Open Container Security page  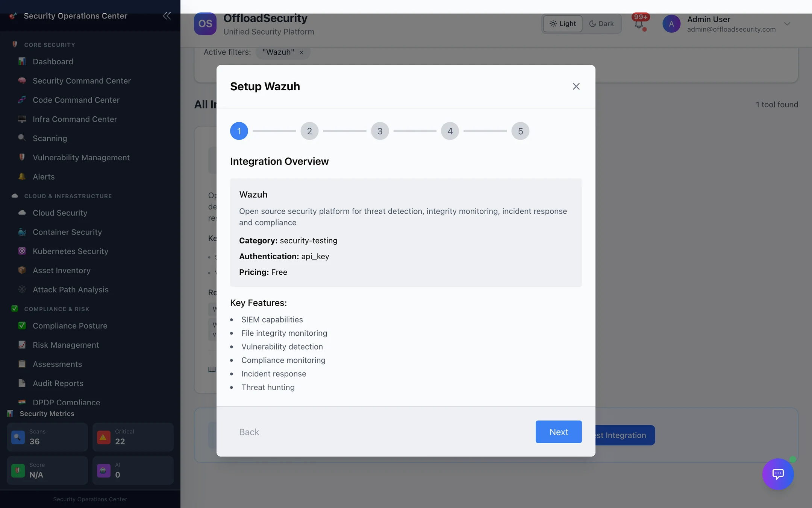click(x=67, y=232)
